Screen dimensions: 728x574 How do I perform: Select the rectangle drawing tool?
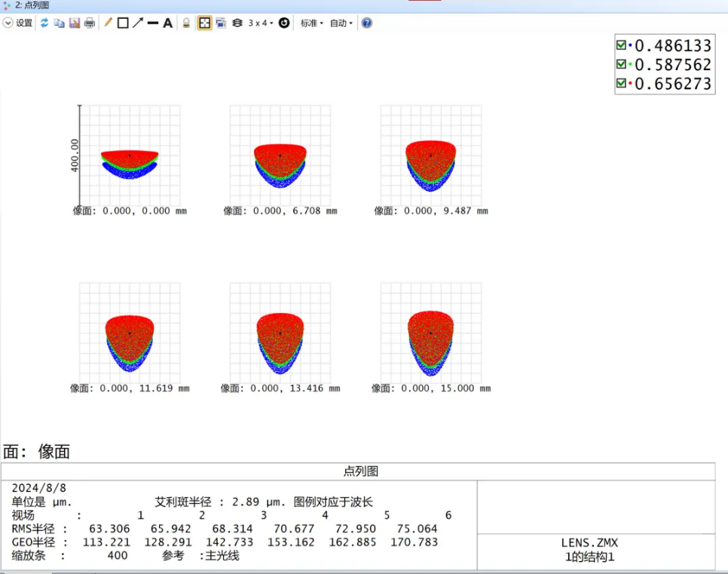coord(123,23)
